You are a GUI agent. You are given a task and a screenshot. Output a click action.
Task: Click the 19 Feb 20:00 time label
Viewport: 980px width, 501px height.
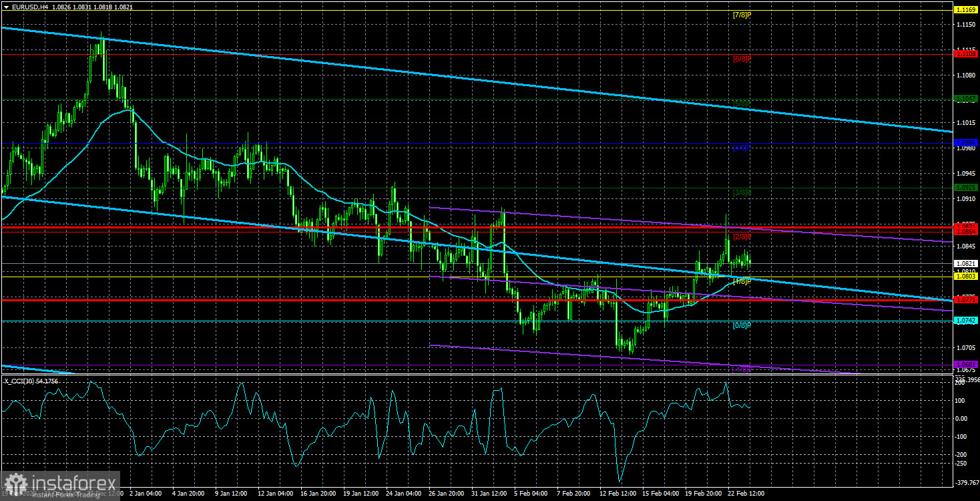[x=704, y=494]
